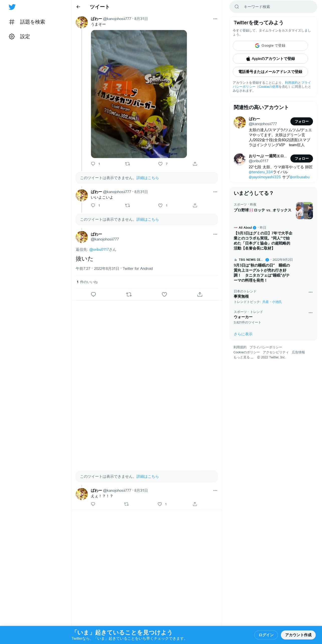The height and width of the screenshot is (644, 322).
Task: Reply to the えぇ！？！？ tweet
Action: point(93,504)
